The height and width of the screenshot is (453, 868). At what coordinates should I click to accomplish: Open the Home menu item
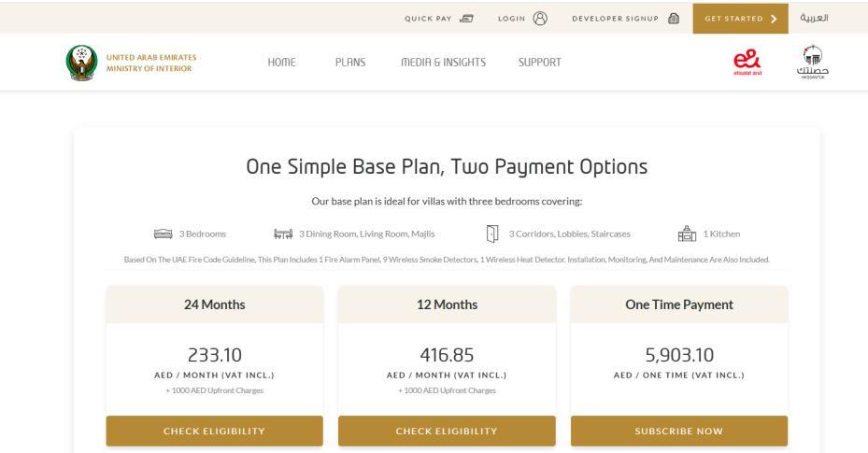point(281,63)
